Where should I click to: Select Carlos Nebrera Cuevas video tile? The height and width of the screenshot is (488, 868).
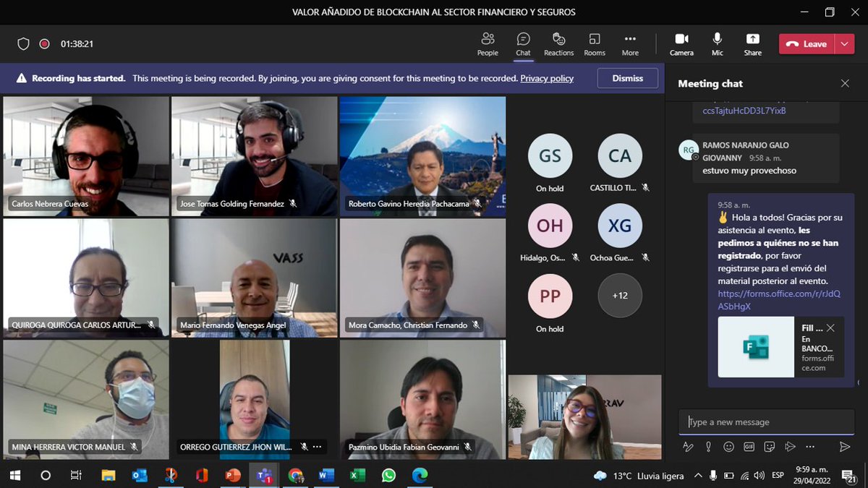pyautogui.click(x=86, y=156)
